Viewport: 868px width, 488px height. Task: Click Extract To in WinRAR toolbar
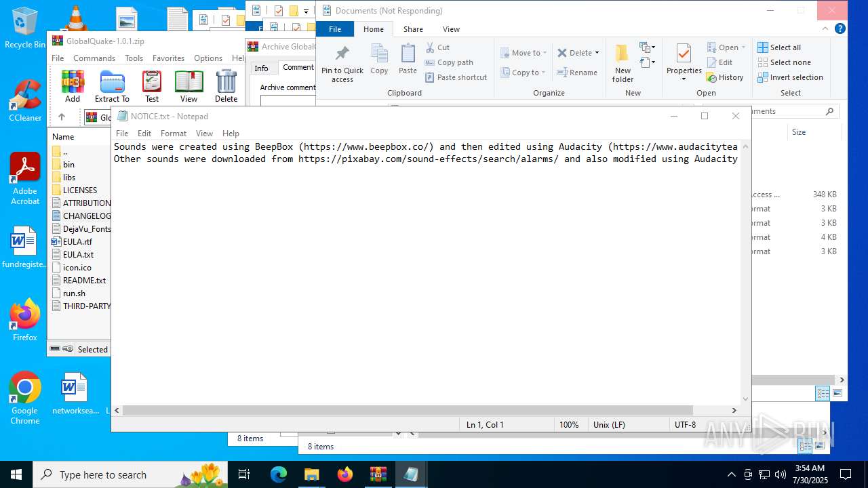point(112,87)
